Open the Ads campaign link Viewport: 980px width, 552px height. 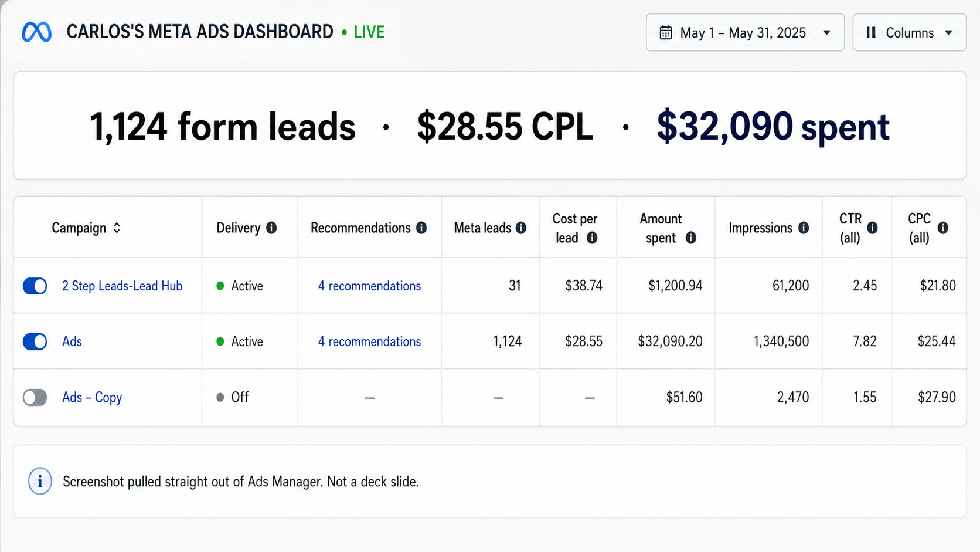[x=72, y=341]
